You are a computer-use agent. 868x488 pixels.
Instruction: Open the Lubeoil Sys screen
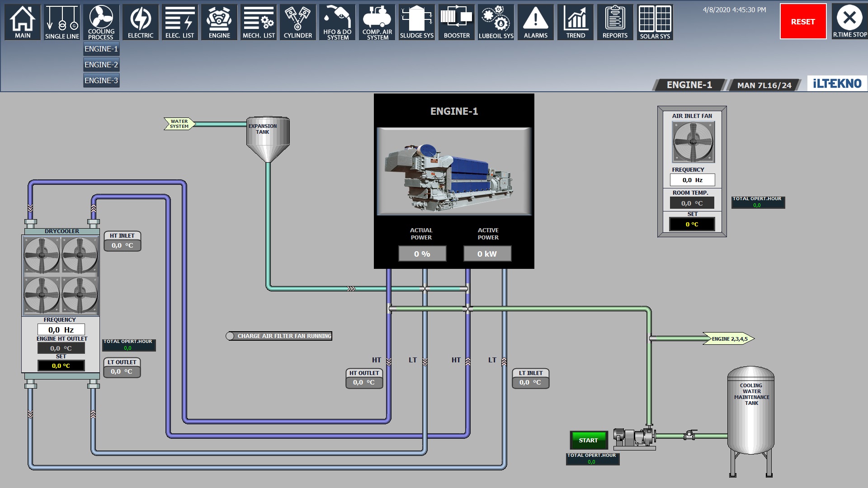[496, 22]
